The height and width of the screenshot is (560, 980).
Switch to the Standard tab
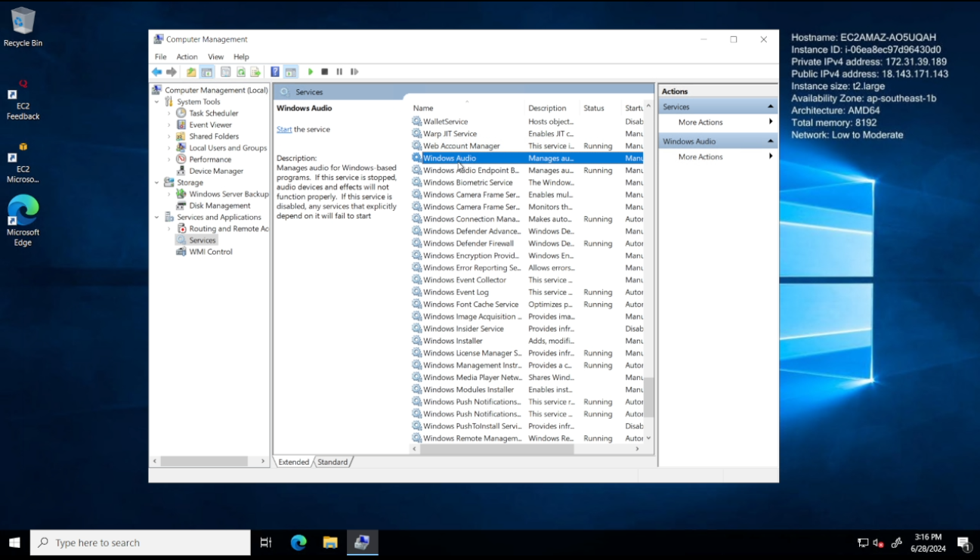click(x=332, y=462)
